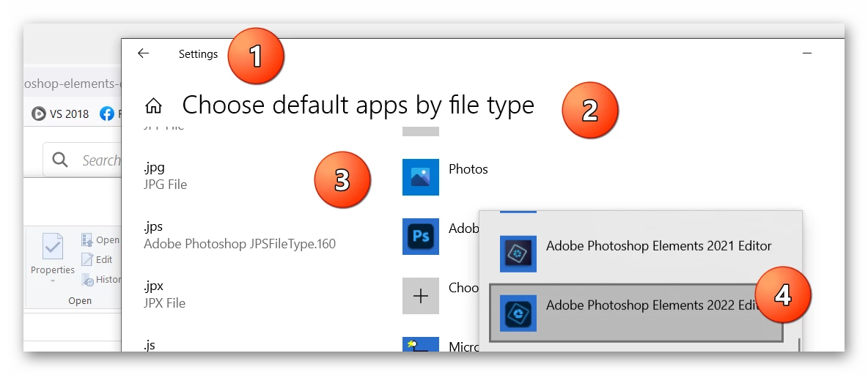Open the Properties dropdown arrow
Image resolution: width=868 pixels, height=375 pixels.
(53, 281)
